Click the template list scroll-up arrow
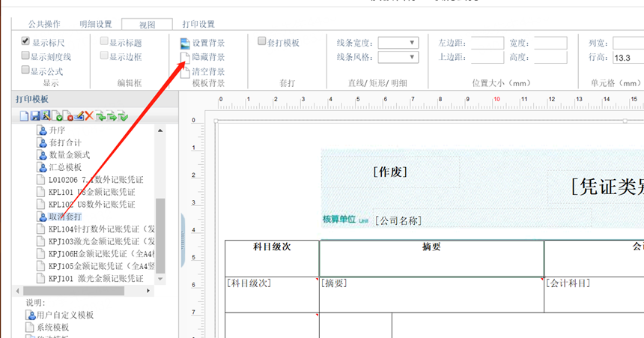The width and height of the screenshot is (644, 338). click(160, 130)
